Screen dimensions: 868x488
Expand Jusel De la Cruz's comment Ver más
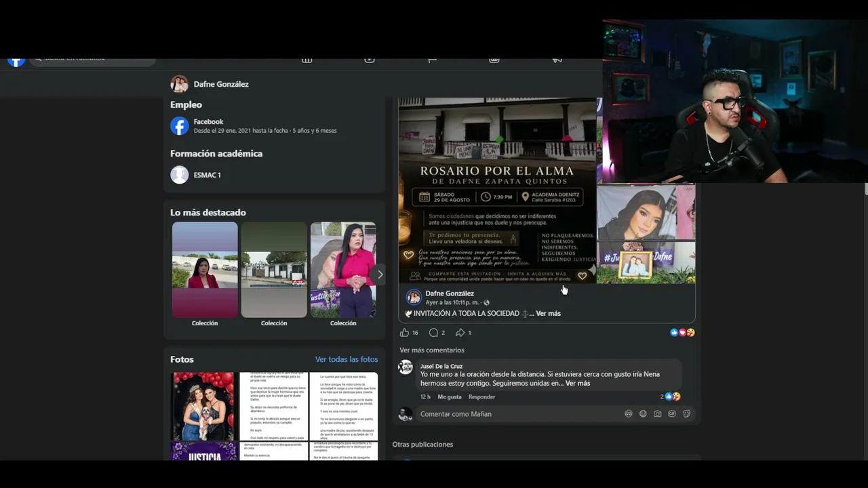click(578, 384)
